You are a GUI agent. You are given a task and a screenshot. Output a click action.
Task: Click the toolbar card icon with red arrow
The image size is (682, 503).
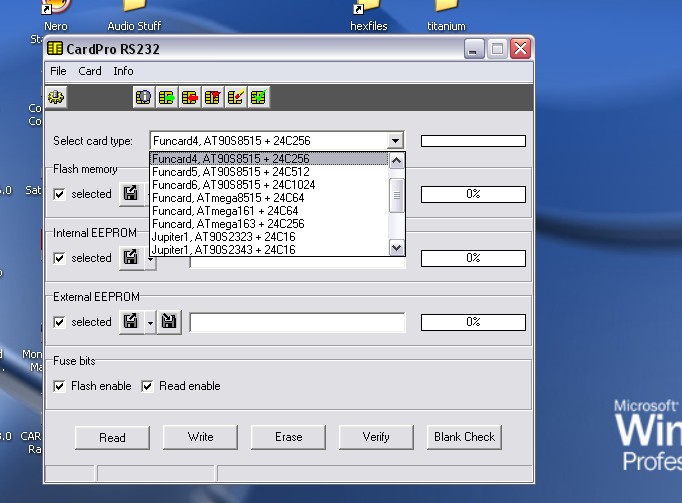coord(190,97)
